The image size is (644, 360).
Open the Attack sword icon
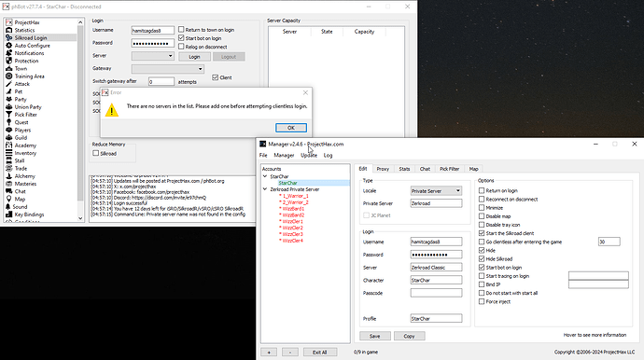coord(9,84)
